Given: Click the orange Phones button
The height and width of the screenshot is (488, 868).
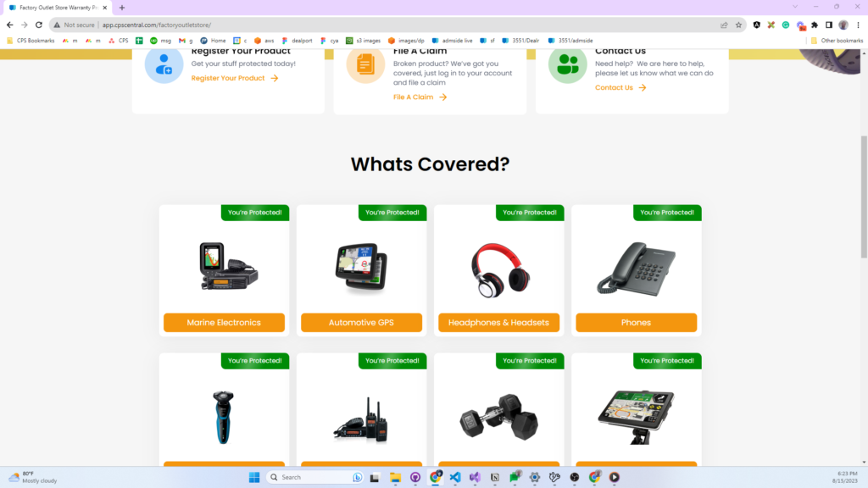Looking at the screenshot, I should [636, 323].
